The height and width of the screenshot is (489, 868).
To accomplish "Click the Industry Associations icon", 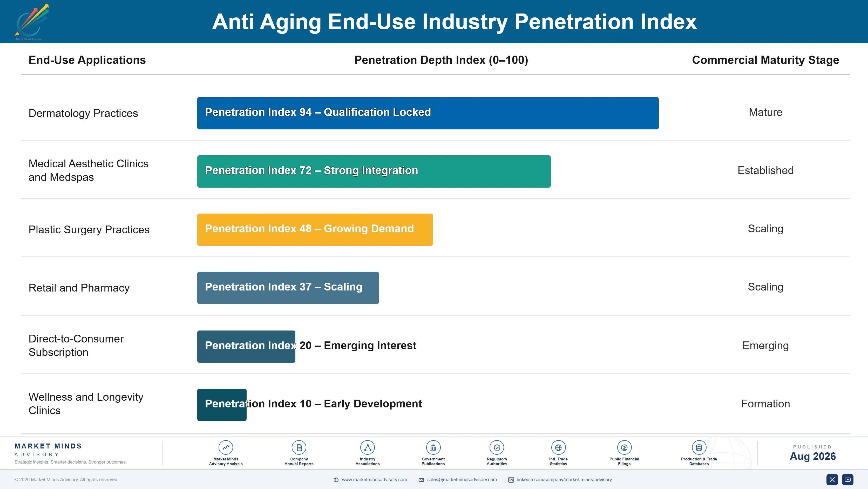I will click(x=367, y=447).
